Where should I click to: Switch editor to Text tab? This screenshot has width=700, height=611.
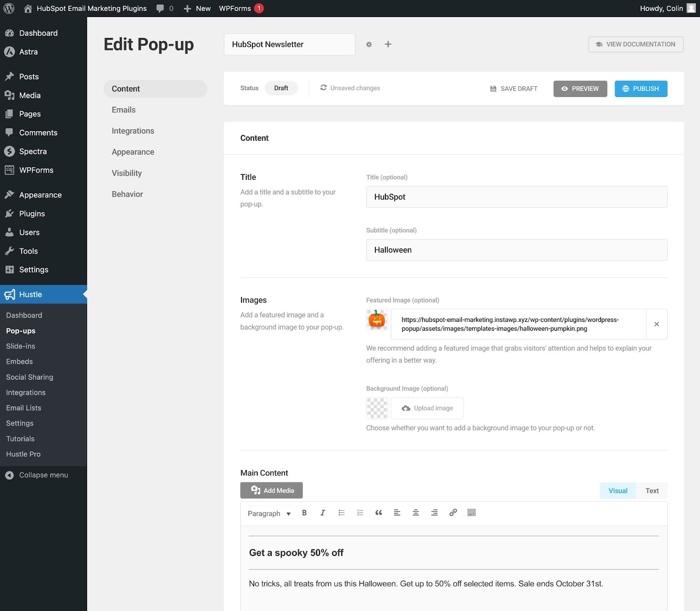[652, 491]
